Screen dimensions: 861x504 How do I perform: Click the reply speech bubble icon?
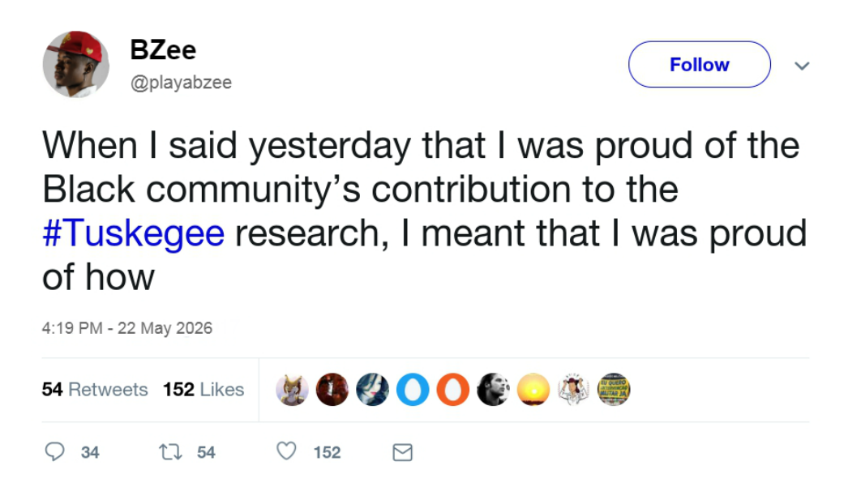point(54,451)
